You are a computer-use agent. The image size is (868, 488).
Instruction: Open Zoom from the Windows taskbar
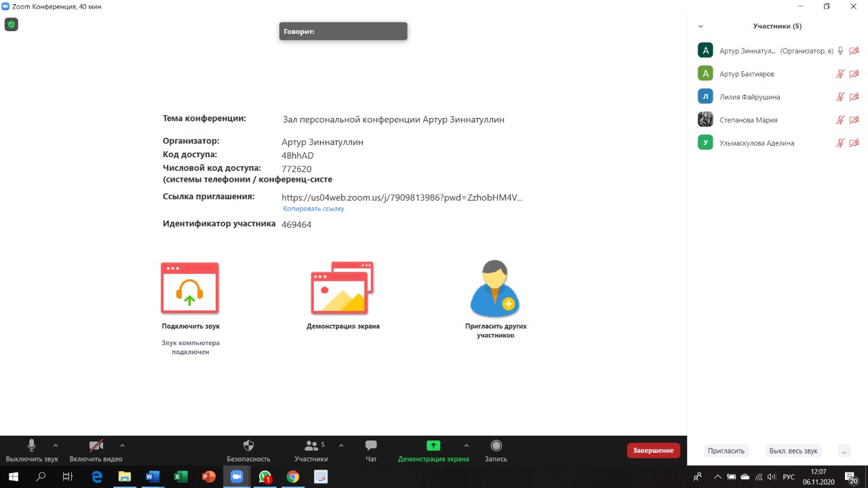click(237, 476)
